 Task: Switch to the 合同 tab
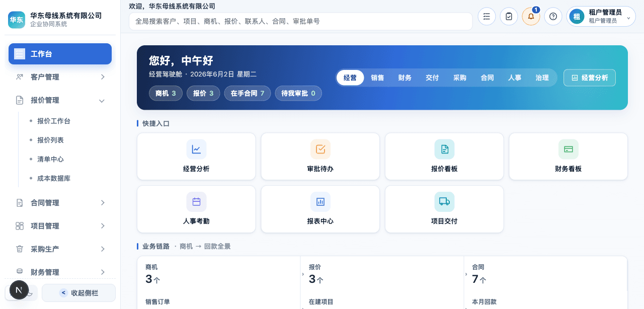(x=487, y=78)
